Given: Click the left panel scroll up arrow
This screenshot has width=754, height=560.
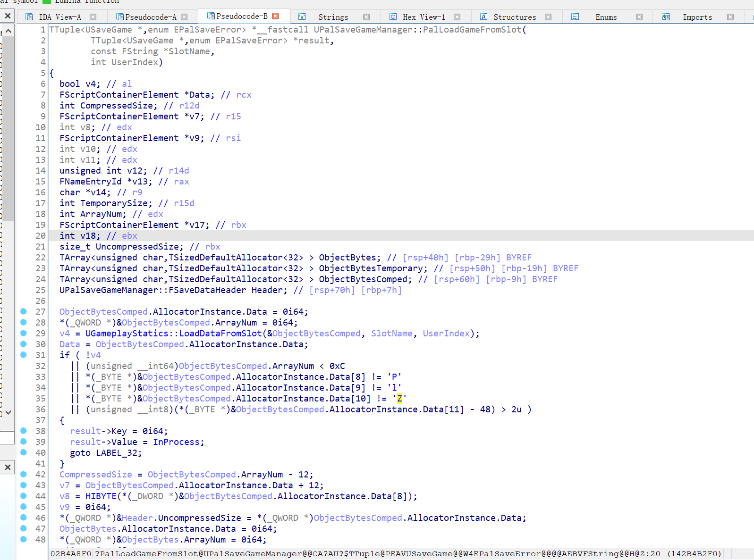Looking at the screenshot, I should [x=8, y=31].
